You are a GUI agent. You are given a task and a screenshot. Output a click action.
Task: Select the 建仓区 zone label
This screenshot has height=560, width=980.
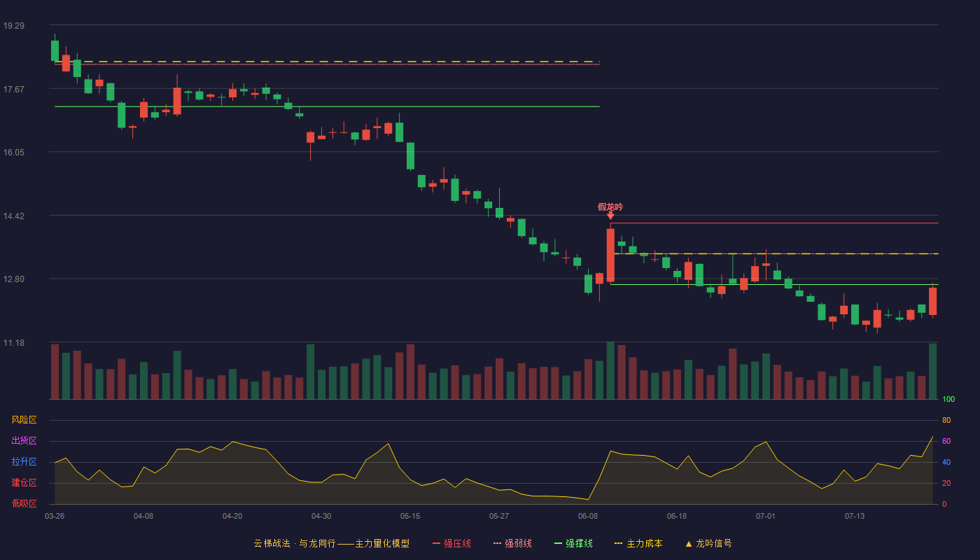pos(24,483)
